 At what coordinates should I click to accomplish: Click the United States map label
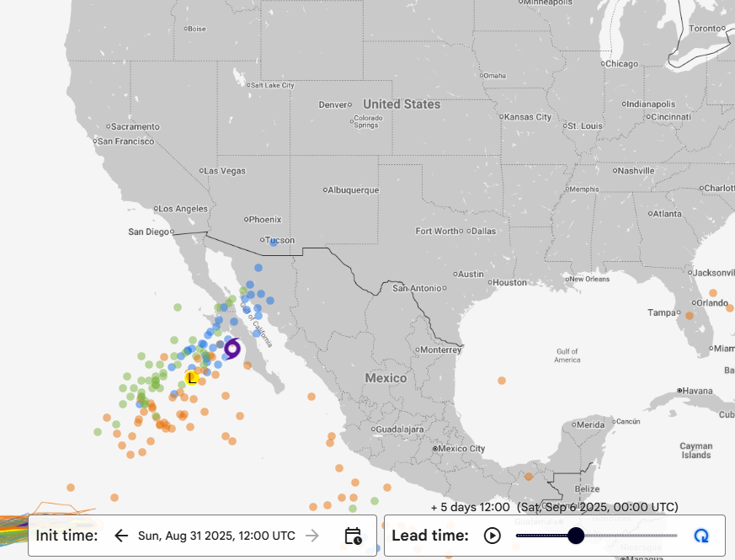402,104
